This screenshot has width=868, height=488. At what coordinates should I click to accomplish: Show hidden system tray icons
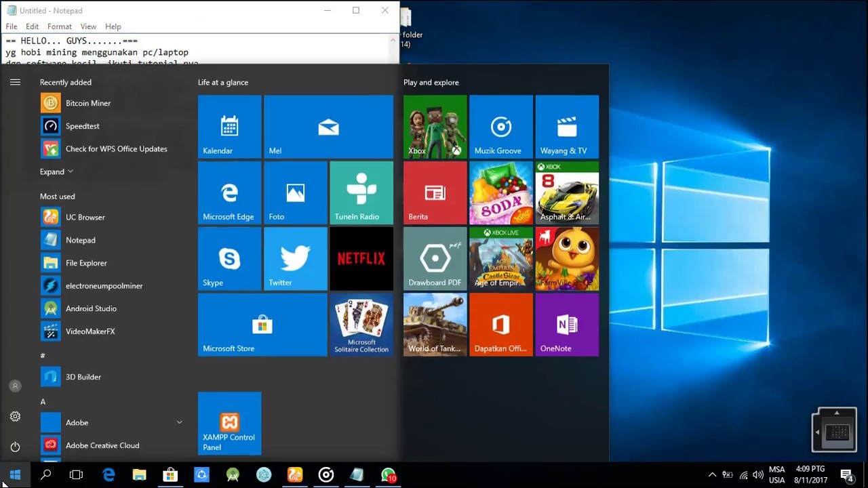pos(712,475)
